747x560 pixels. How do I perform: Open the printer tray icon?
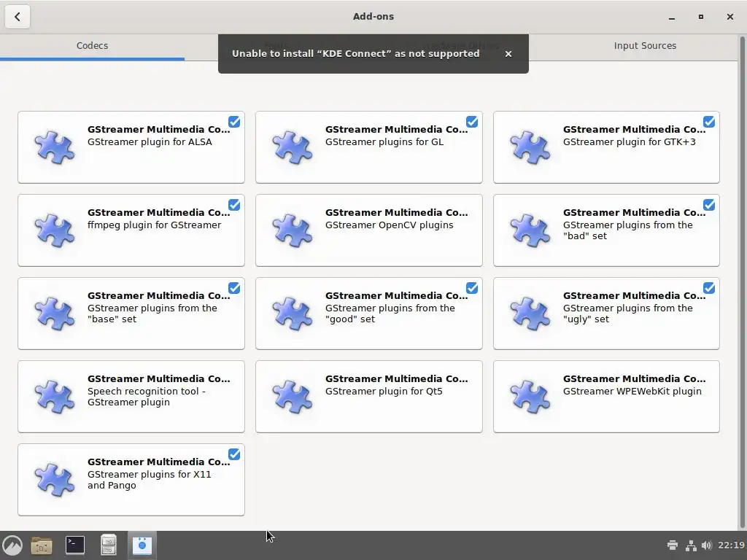pos(672,545)
